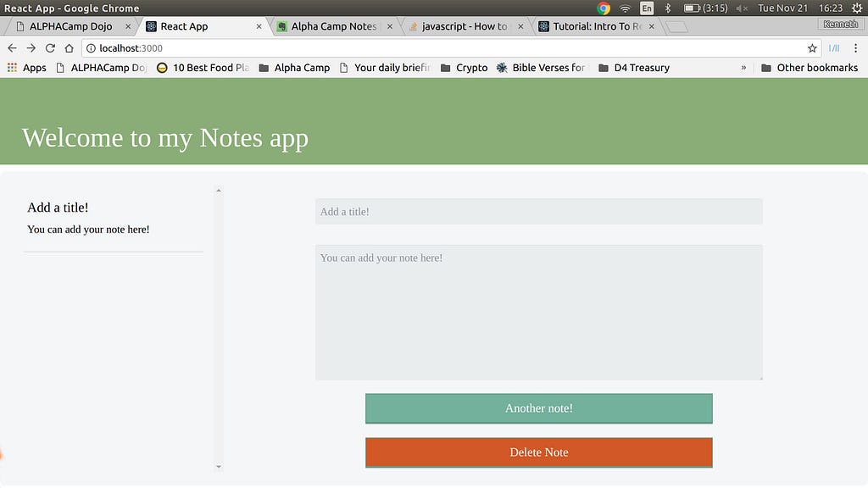Select the Add a title! note in sidebar
868x488 pixels.
[114, 219]
